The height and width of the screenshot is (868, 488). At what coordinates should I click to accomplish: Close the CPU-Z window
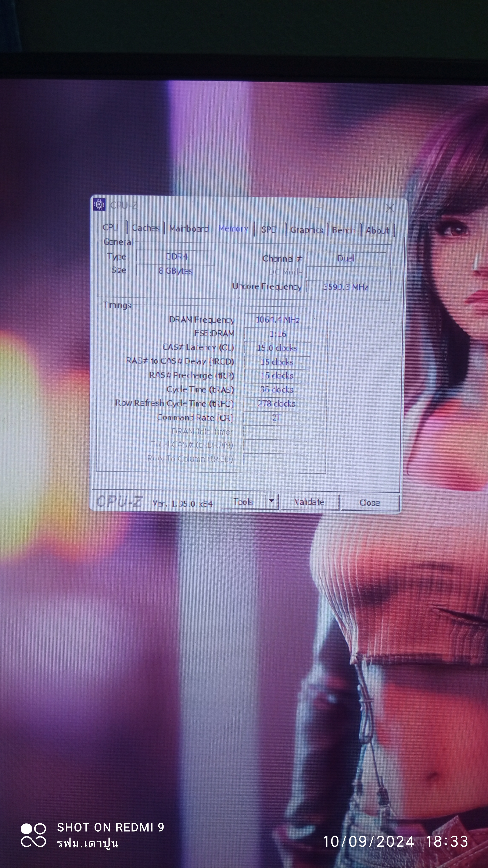point(390,208)
